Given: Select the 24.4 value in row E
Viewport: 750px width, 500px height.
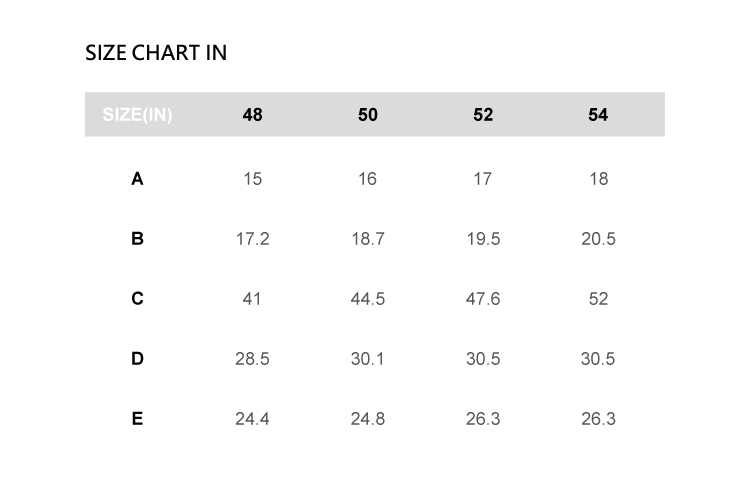Looking at the screenshot, I should coord(252,419).
